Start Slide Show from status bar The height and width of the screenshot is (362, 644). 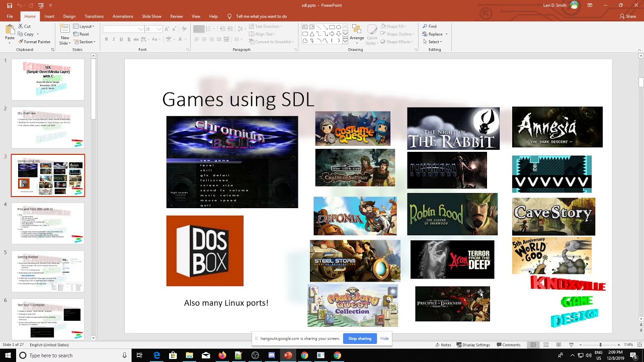coord(572,345)
